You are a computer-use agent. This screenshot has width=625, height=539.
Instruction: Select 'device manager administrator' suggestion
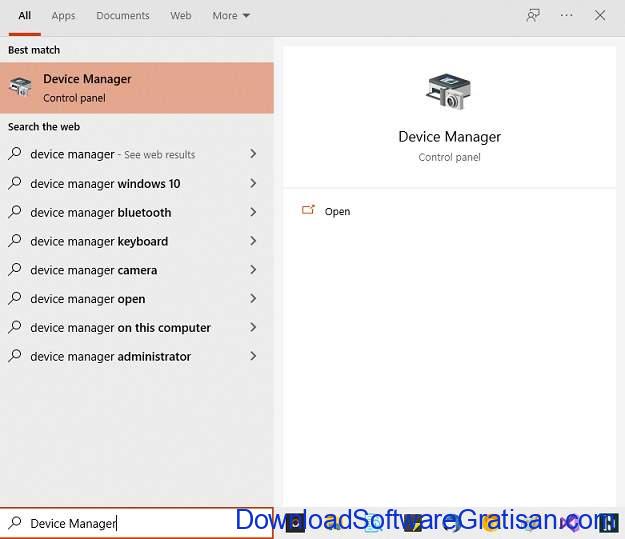(x=111, y=356)
